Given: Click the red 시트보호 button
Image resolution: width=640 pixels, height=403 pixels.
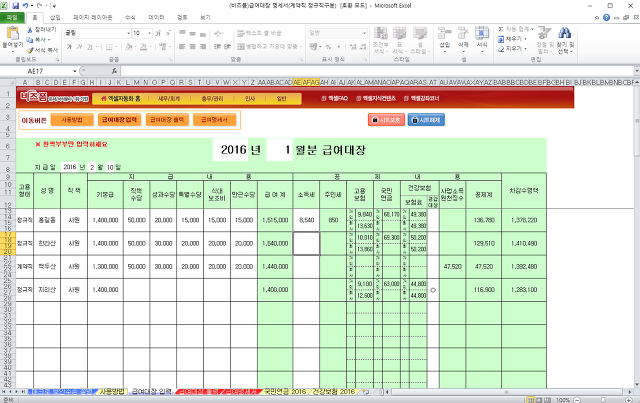Looking at the screenshot, I should [386, 120].
